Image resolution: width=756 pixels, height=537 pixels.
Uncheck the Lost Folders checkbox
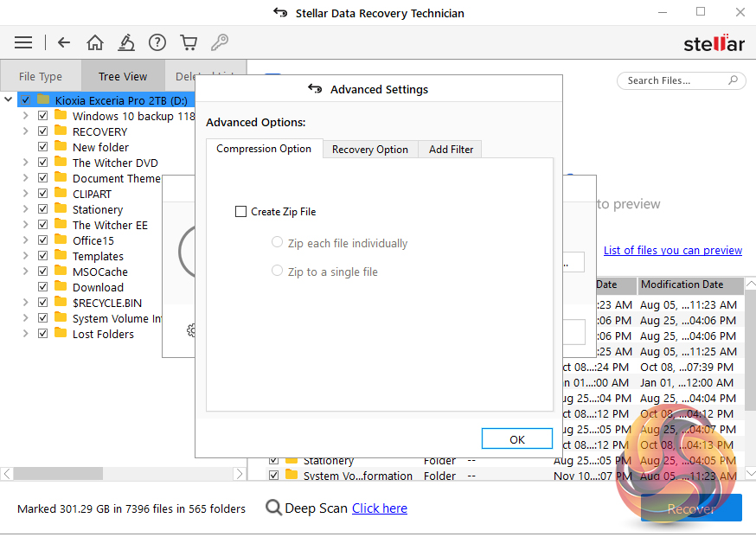[42, 334]
